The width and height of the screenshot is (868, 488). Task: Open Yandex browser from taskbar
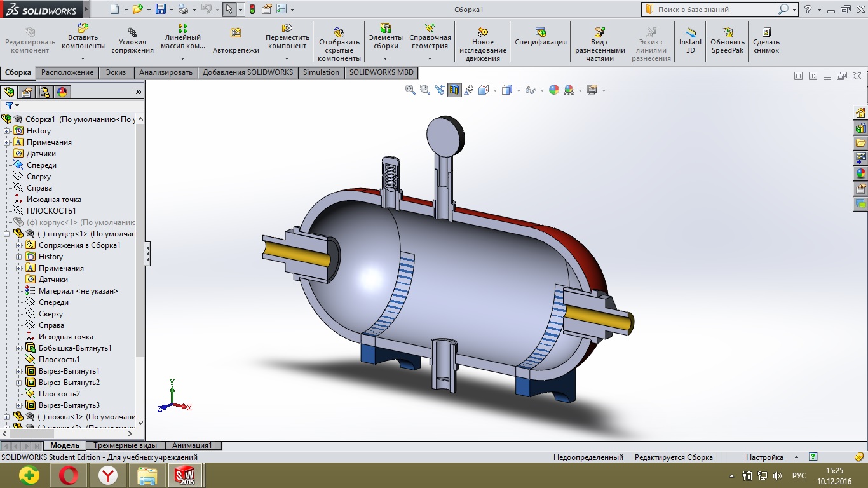tap(108, 475)
